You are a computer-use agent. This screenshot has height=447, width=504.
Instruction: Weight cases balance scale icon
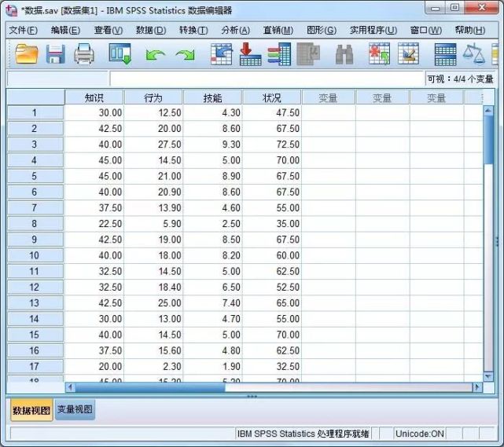pyautogui.click(x=474, y=53)
